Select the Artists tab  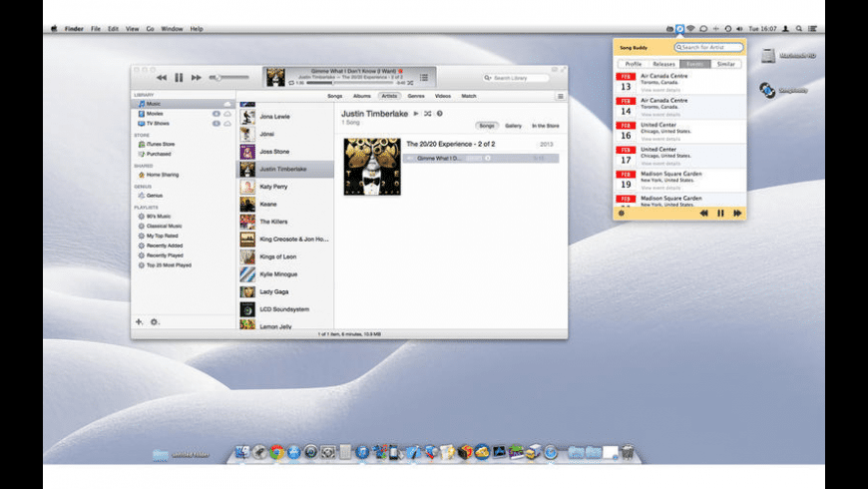tap(389, 96)
